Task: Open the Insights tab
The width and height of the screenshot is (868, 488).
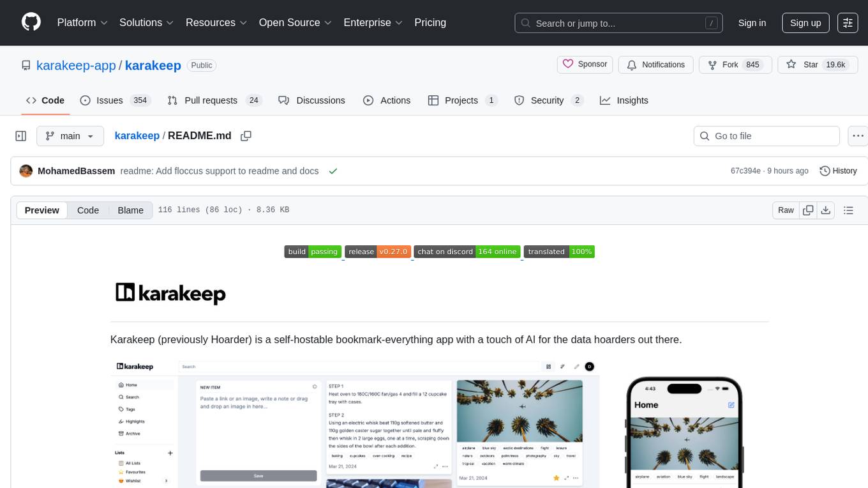Action: coord(624,100)
